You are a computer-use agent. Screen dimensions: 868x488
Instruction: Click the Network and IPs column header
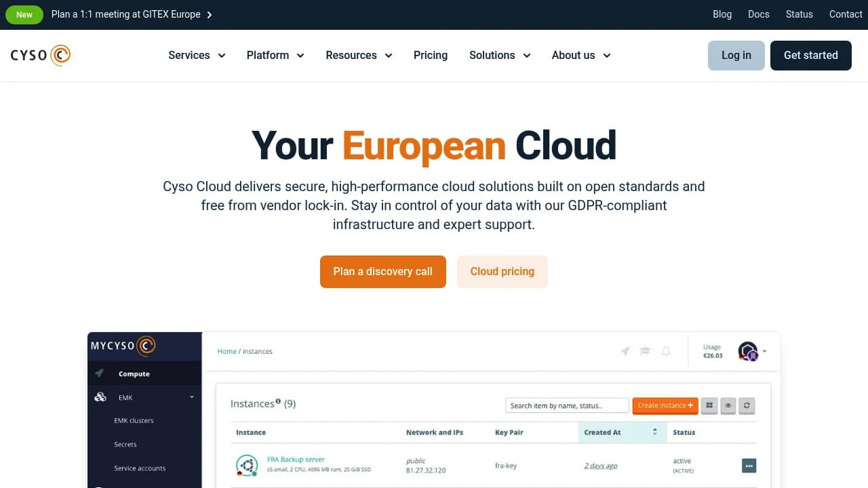pos(435,432)
